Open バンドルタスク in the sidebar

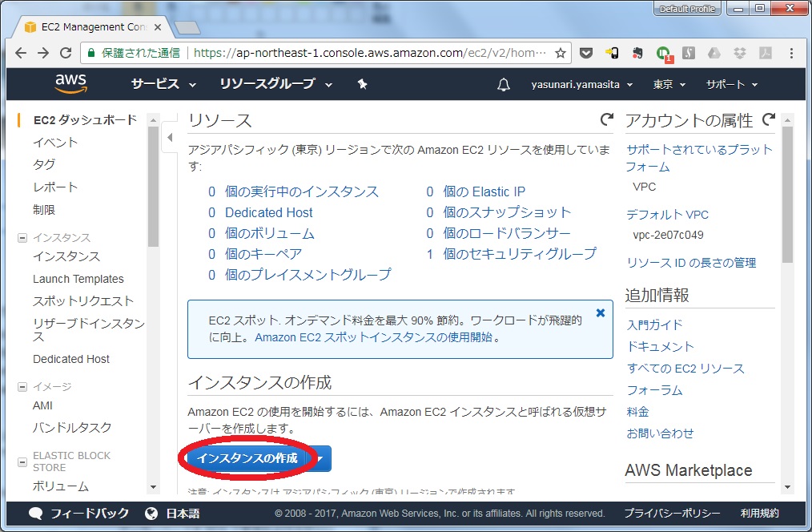(x=72, y=427)
